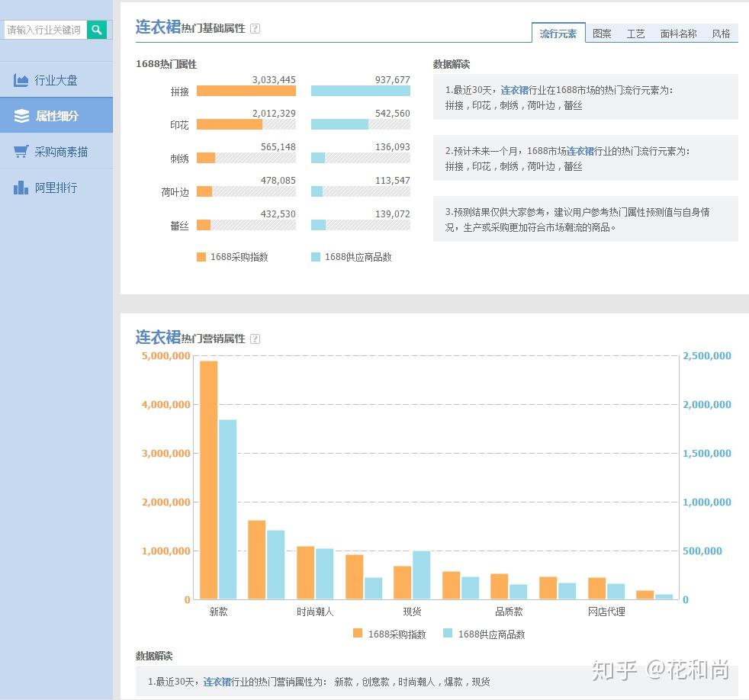Click the 2,500,000 right axis label
The height and width of the screenshot is (700, 749).
(707, 356)
